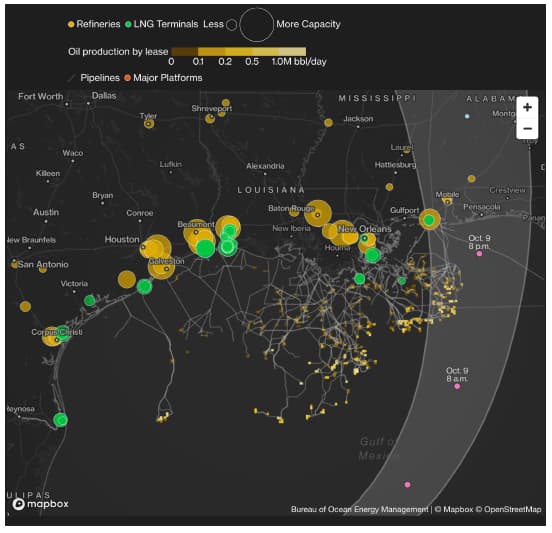
Task: Click the Pipelines legend label
Action: [x=100, y=78]
